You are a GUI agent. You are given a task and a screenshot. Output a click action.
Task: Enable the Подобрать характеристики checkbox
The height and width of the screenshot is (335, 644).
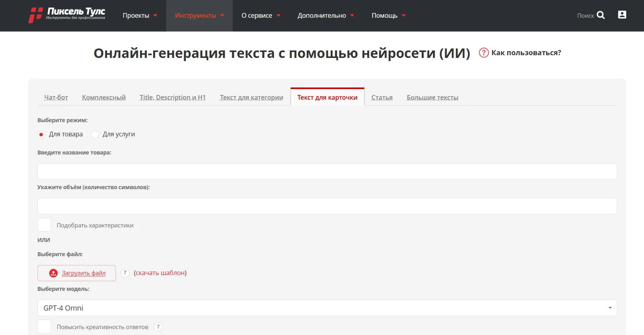(44, 225)
